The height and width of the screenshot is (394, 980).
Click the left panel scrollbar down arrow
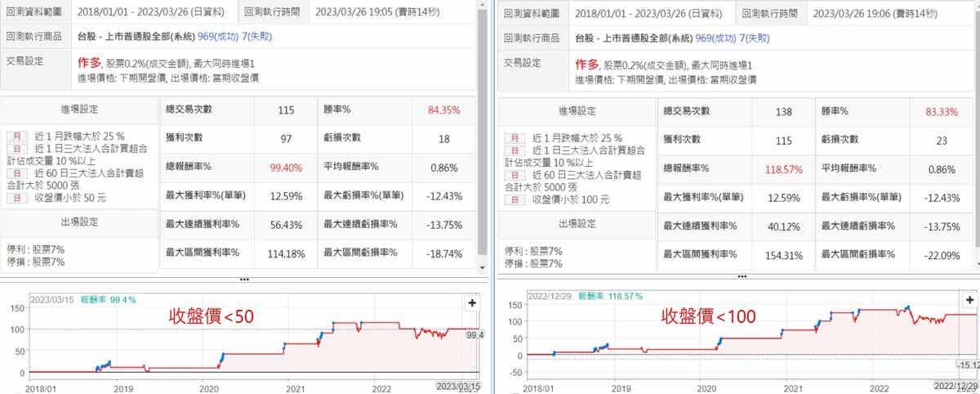[483, 267]
